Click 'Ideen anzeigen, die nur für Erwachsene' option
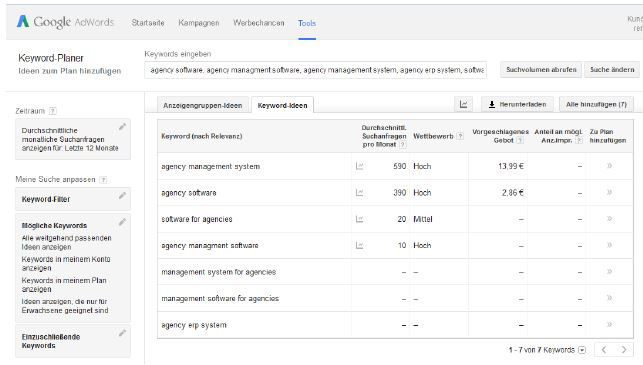The width and height of the screenshot is (643, 365). point(65,306)
